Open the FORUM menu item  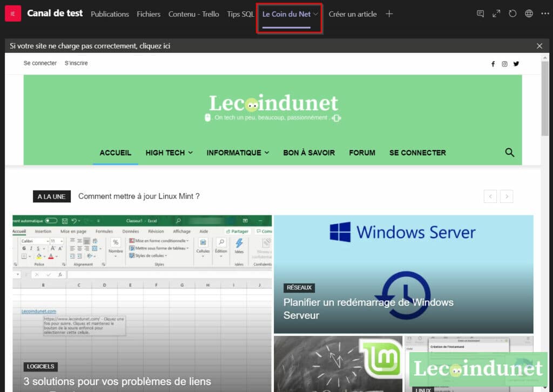362,153
